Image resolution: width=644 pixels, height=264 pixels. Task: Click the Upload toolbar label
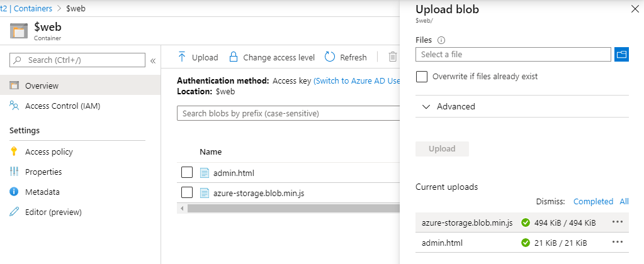point(205,57)
